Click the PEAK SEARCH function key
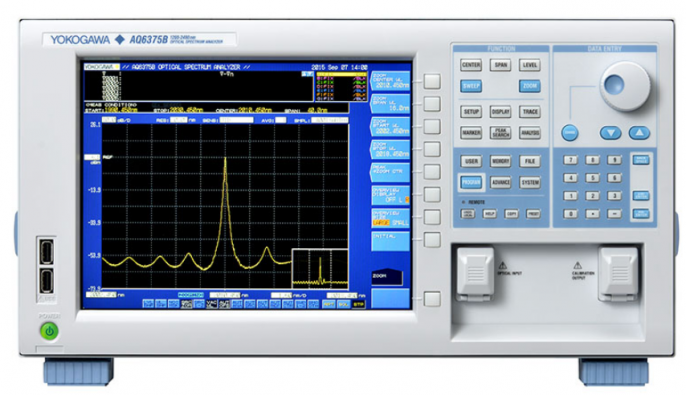The height and width of the screenshot is (395, 686). 500,133
